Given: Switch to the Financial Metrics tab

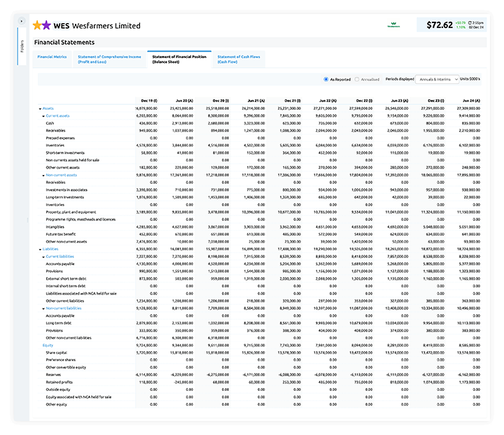Looking at the screenshot, I should [52, 57].
